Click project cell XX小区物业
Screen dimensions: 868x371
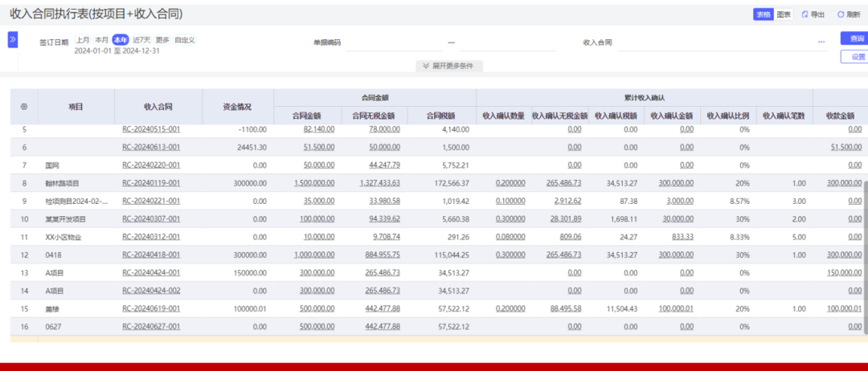pos(63,237)
